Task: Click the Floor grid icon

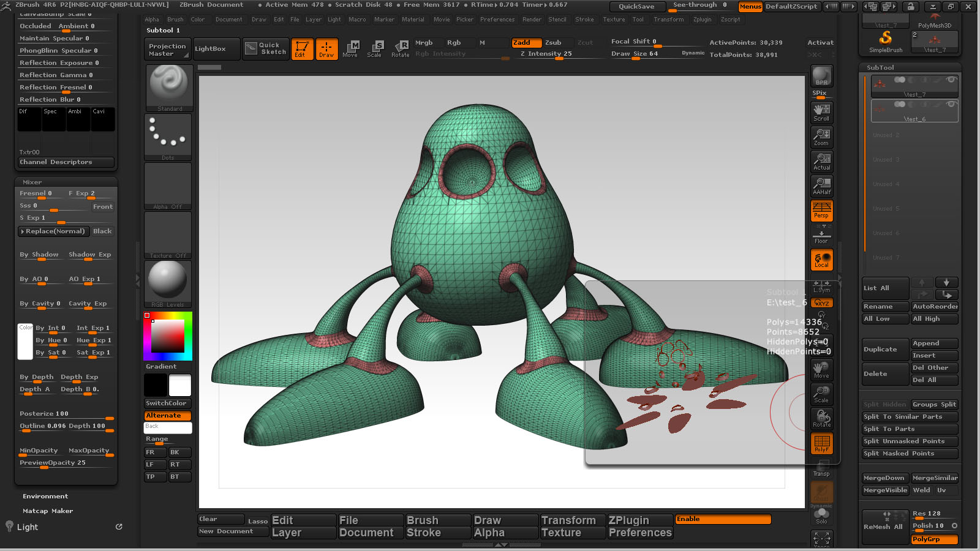Action: pos(821,234)
